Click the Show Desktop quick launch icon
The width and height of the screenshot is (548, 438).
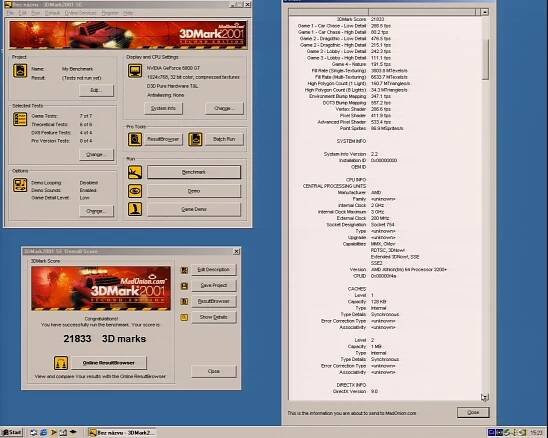(x=63, y=432)
